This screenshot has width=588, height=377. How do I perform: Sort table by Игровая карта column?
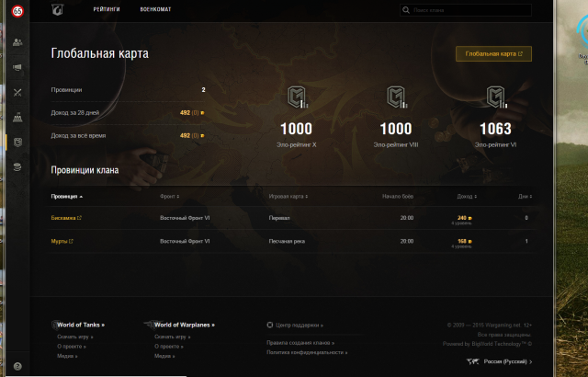288,196
